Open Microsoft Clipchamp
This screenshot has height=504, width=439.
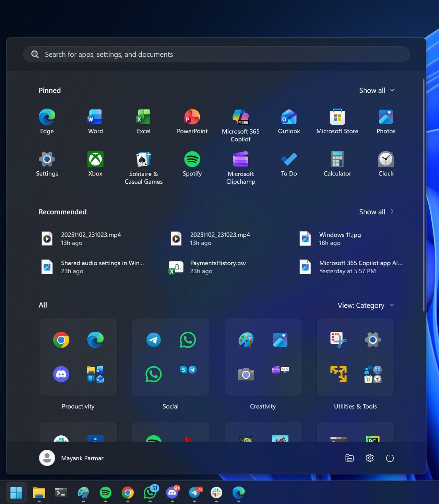[240, 163]
